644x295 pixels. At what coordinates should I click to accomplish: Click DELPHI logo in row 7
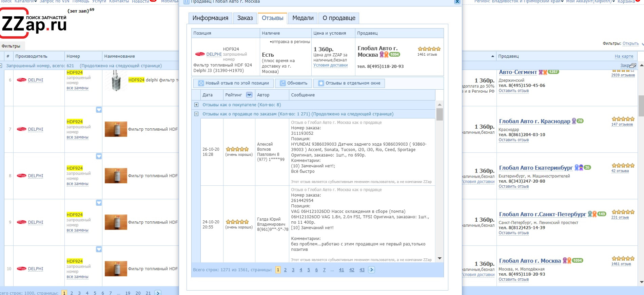21,129
